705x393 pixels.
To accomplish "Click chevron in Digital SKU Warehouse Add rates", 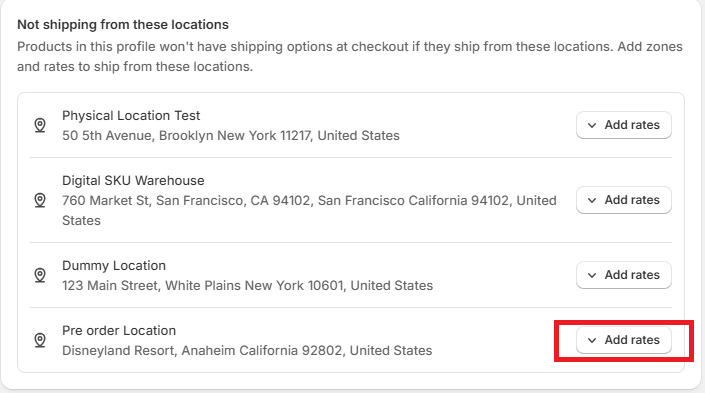I will [592, 201].
